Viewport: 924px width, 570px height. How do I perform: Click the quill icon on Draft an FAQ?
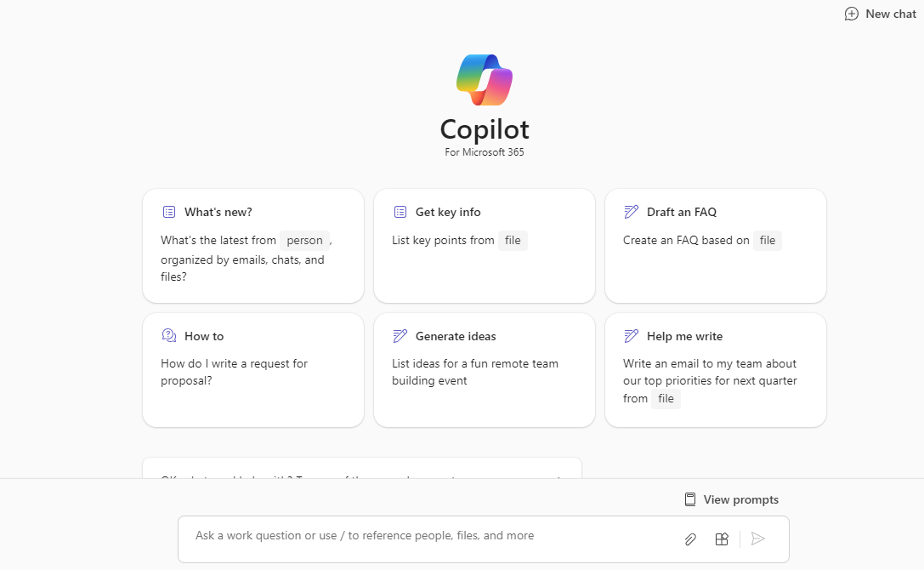(631, 211)
